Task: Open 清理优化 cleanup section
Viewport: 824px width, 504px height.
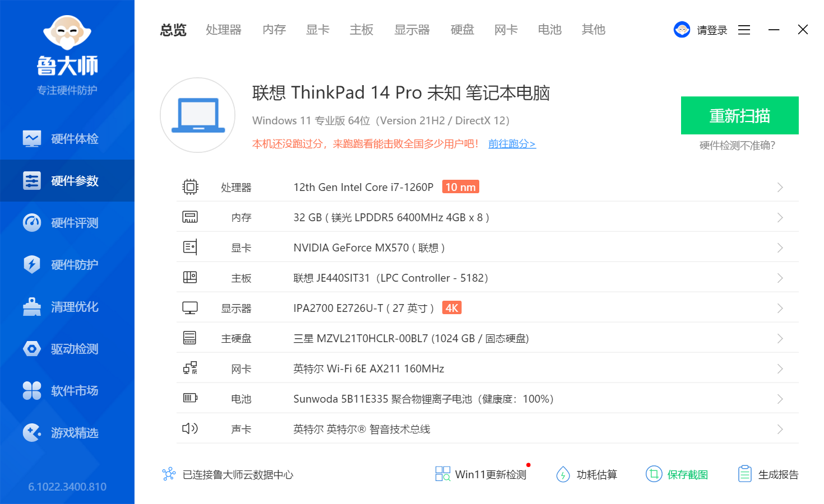Action: point(67,306)
